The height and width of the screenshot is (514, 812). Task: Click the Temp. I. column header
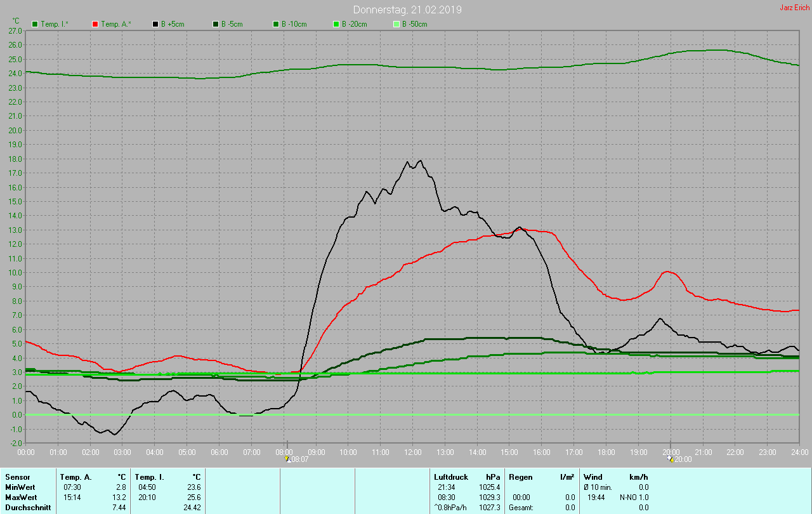pyautogui.click(x=150, y=477)
